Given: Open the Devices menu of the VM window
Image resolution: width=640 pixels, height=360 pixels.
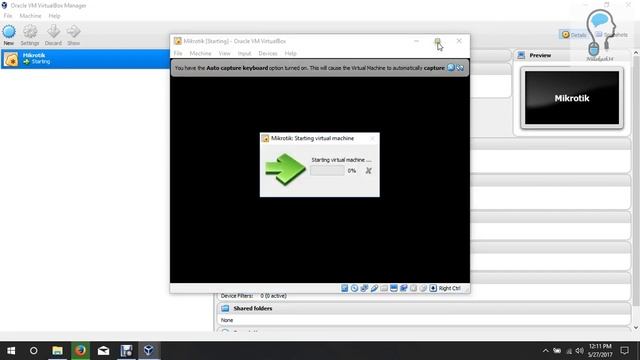Looking at the screenshot, I should point(268,53).
